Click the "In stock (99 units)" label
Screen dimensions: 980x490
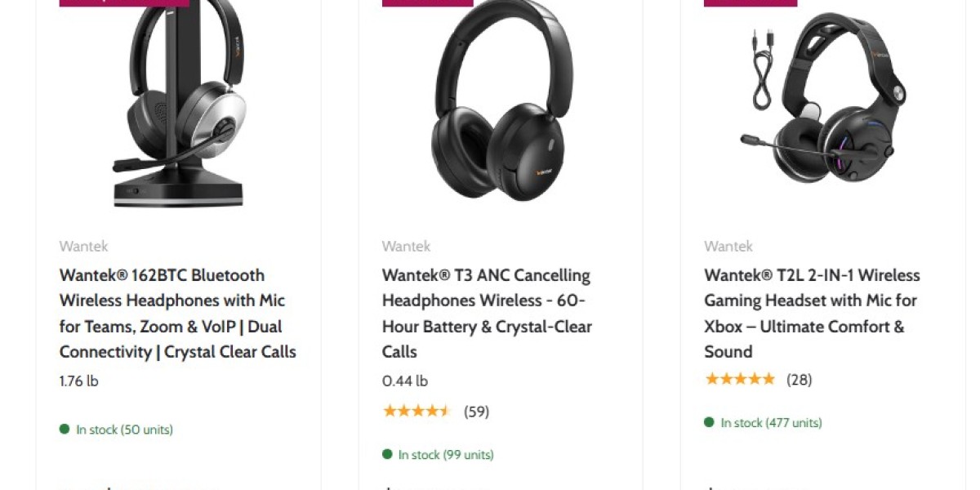click(446, 455)
